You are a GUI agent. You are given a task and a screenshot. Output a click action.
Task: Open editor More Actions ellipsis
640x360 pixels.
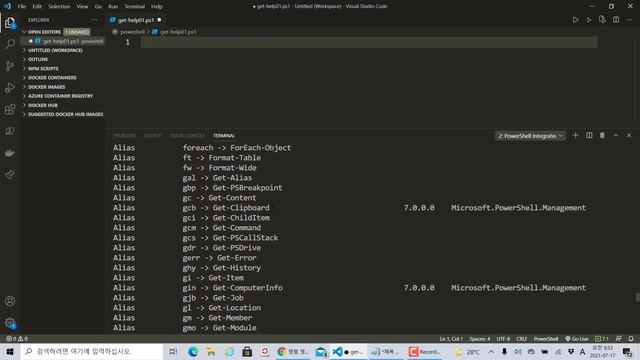(629, 20)
